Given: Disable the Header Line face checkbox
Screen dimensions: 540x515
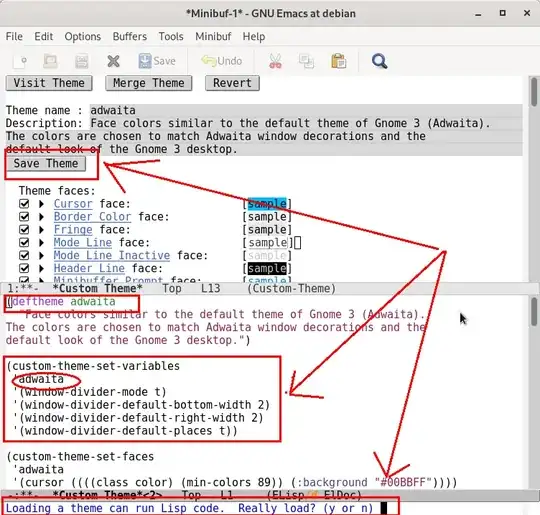Looking at the screenshot, I should point(24,268).
